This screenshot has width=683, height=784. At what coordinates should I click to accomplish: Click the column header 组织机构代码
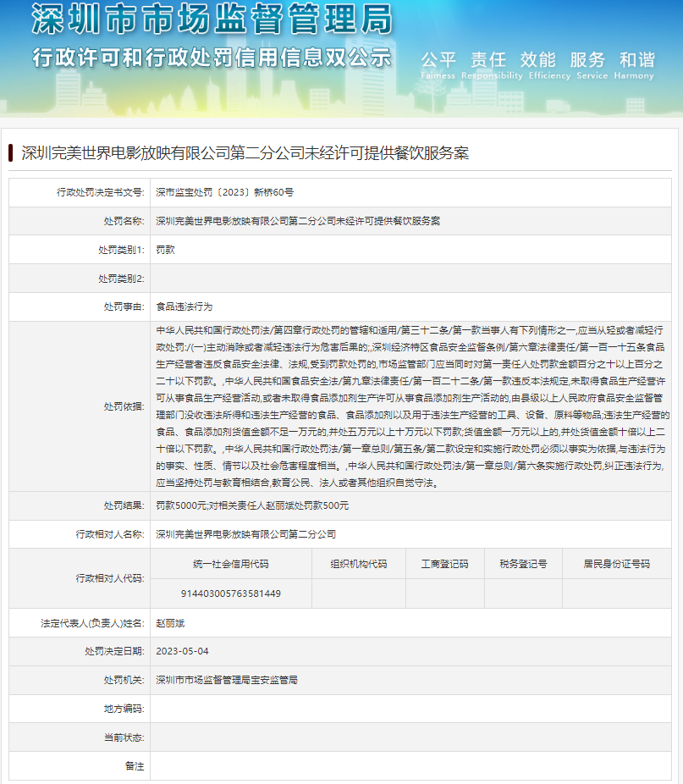(359, 564)
